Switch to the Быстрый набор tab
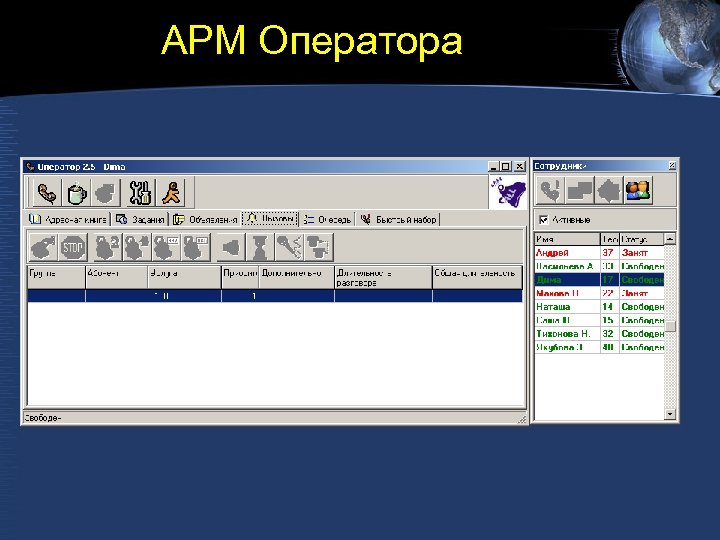 tap(399, 219)
